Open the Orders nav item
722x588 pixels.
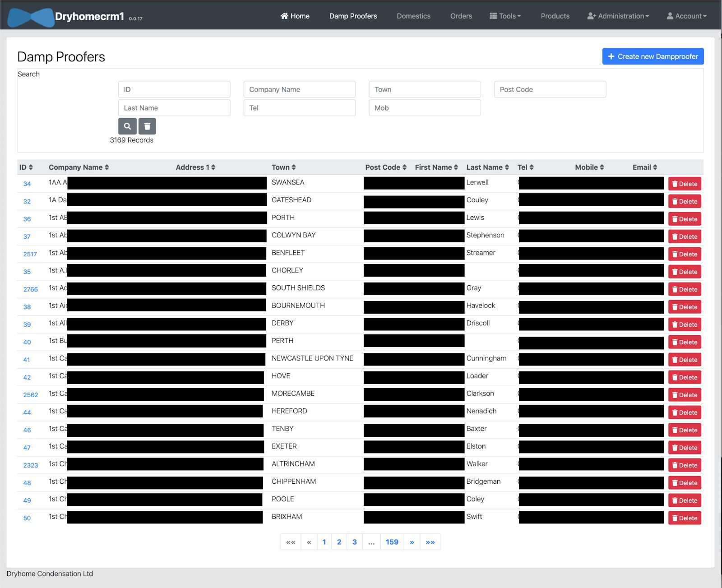[x=461, y=16]
